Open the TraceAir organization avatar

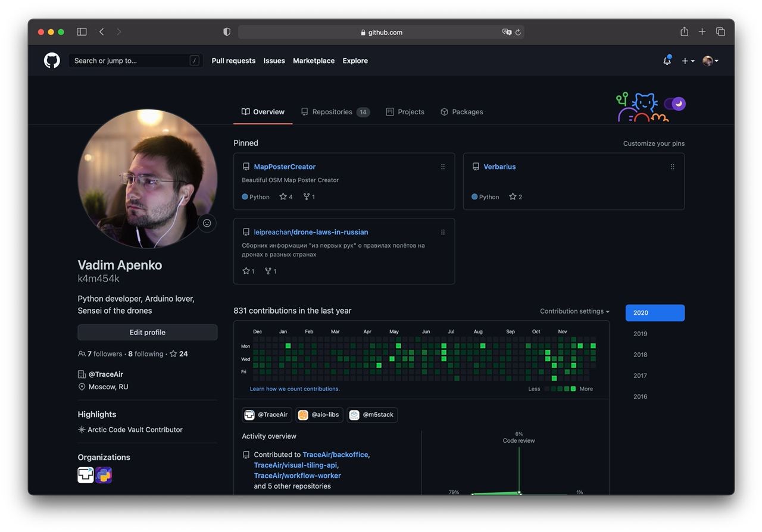click(x=86, y=475)
